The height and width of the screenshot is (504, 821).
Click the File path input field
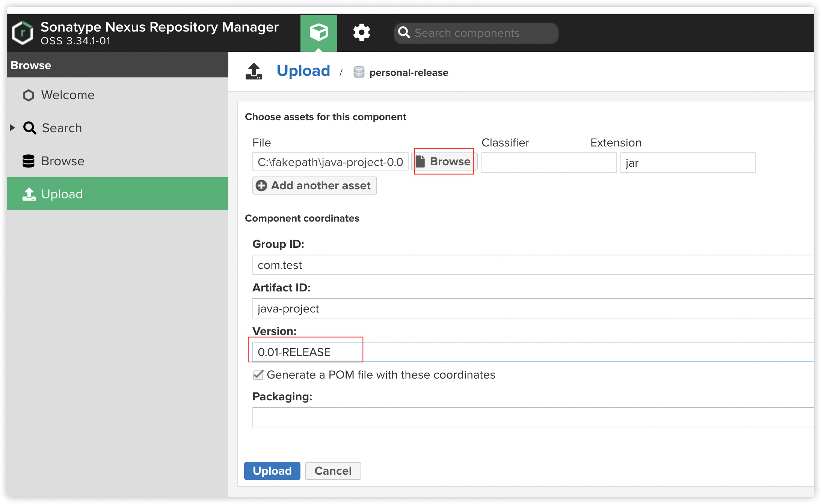coord(330,162)
